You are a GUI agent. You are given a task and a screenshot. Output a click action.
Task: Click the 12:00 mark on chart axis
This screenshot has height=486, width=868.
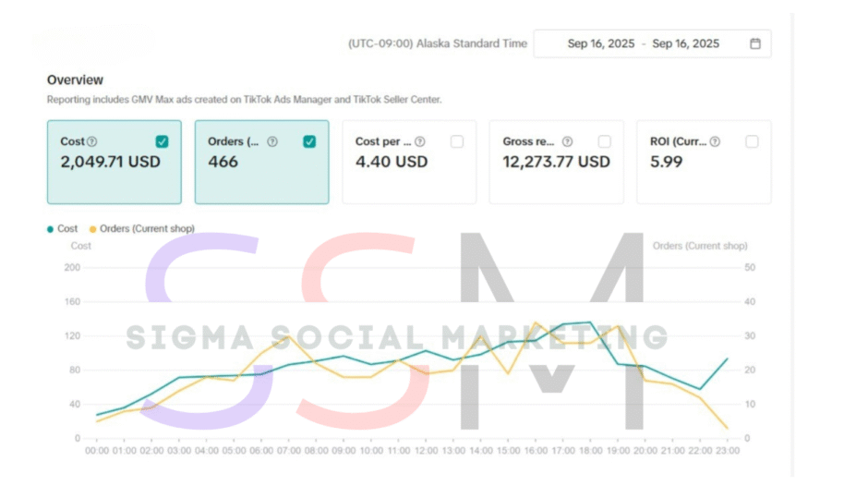(x=427, y=451)
